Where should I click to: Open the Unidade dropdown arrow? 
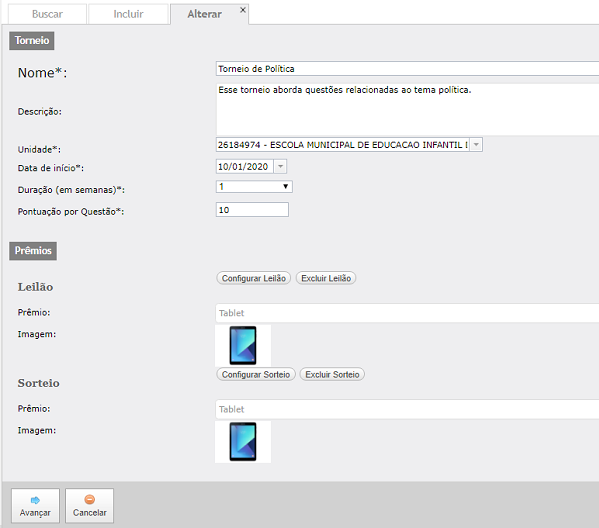pos(476,145)
